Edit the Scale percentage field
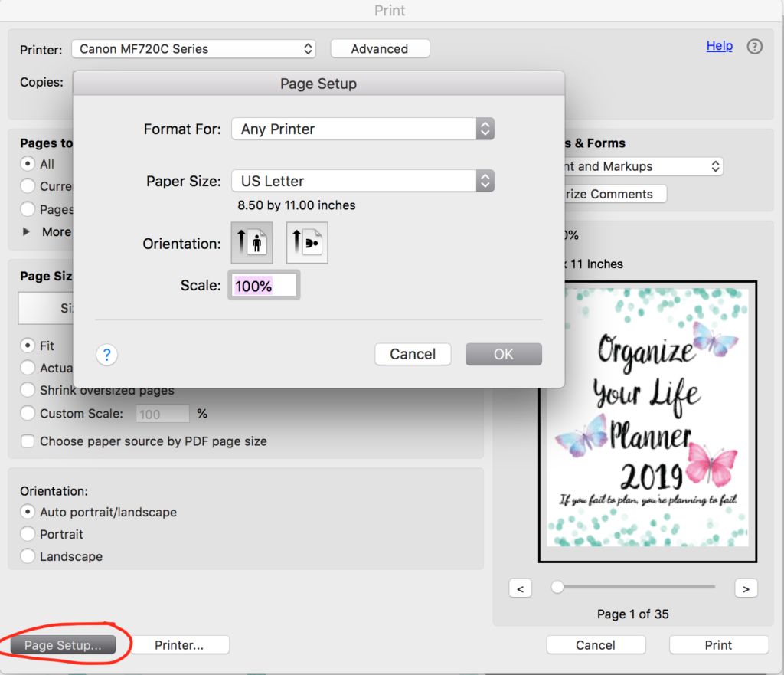 (x=263, y=284)
